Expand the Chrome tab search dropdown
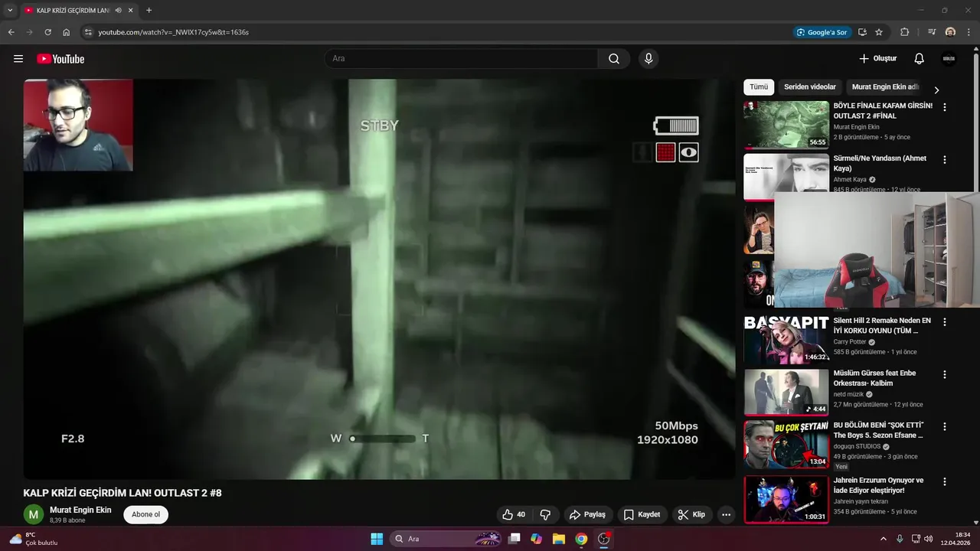The image size is (980, 551). tap(10, 10)
